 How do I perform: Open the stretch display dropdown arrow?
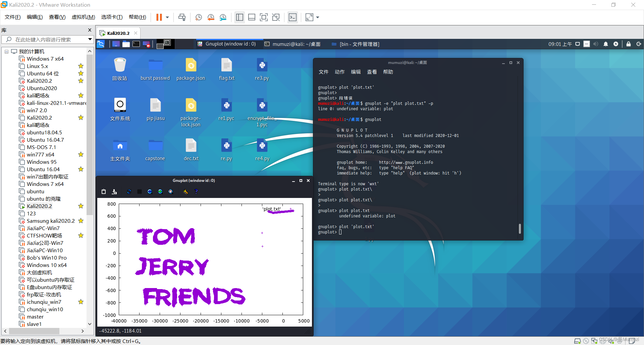coord(318,17)
